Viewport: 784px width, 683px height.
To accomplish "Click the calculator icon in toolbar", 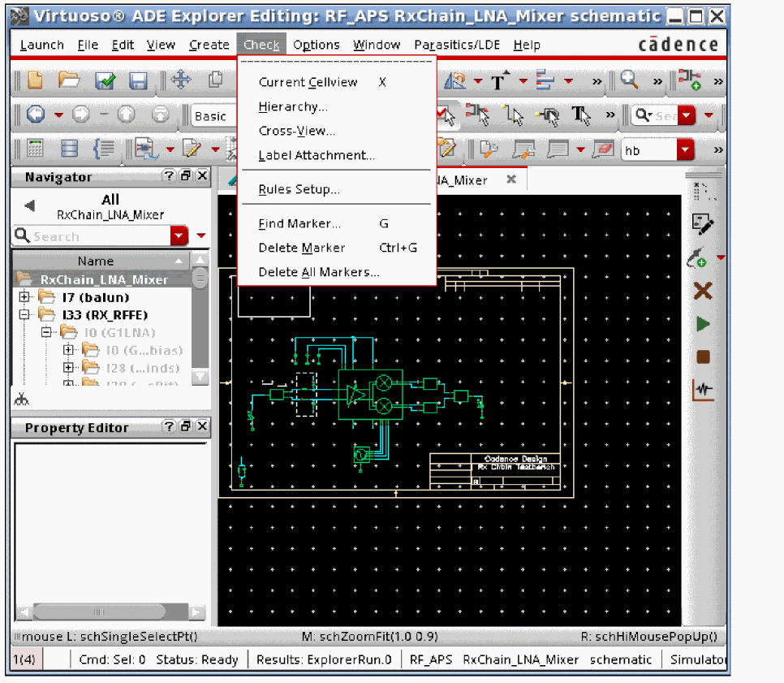I will (35, 149).
